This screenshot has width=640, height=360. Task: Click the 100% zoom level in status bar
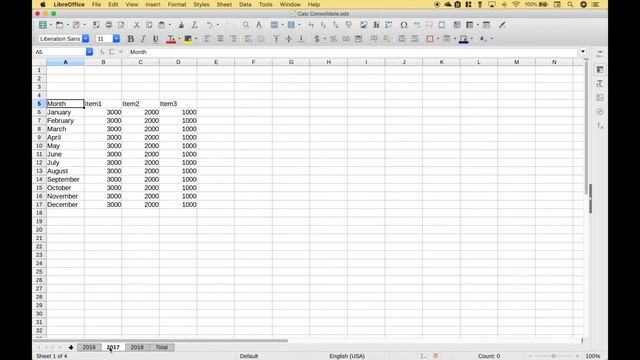[x=593, y=356]
